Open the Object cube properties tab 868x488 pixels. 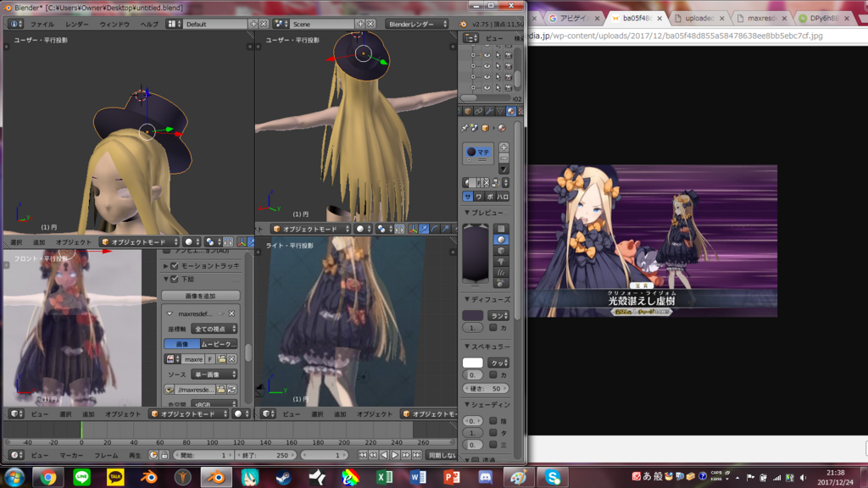click(468, 111)
